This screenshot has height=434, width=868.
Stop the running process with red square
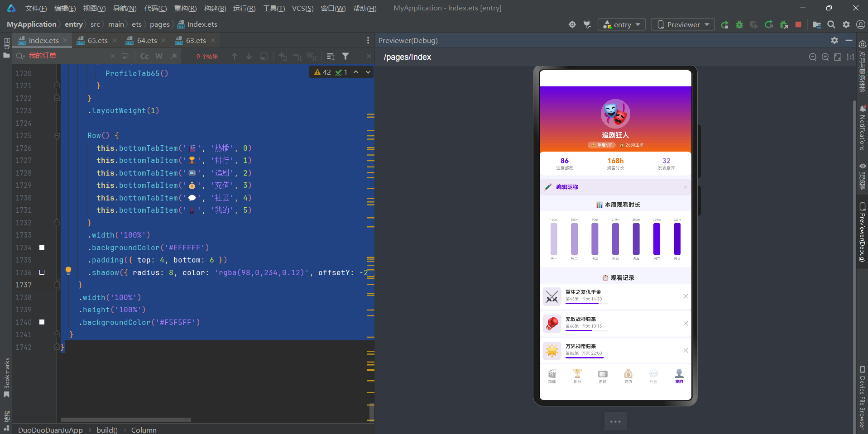click(x=798, y=24)
